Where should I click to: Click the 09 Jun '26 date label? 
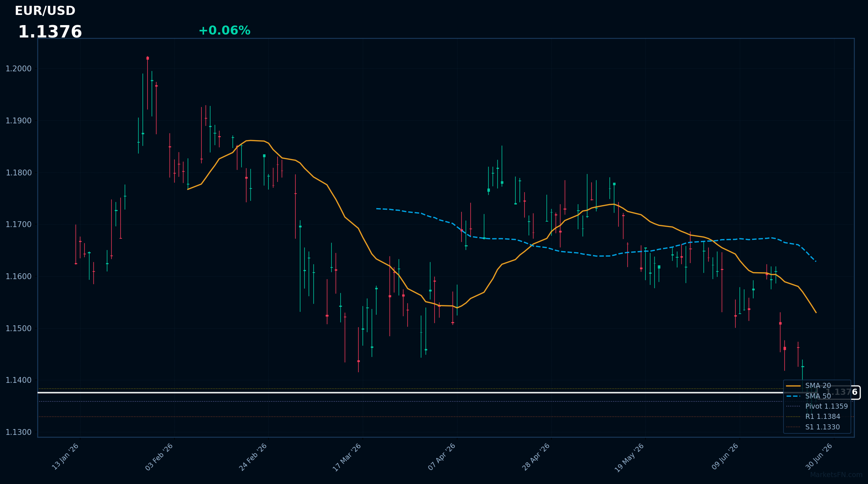725,457
